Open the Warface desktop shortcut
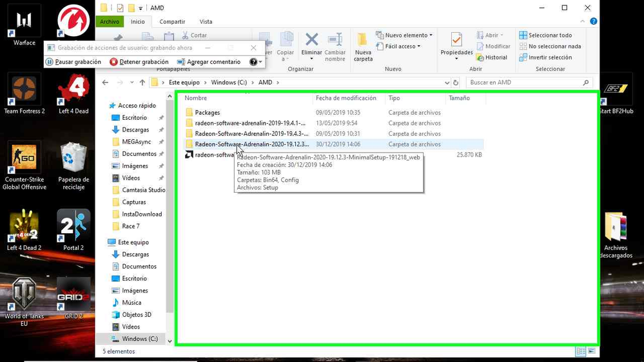Screen dimensions: 644x362 (x=24, y=26)
